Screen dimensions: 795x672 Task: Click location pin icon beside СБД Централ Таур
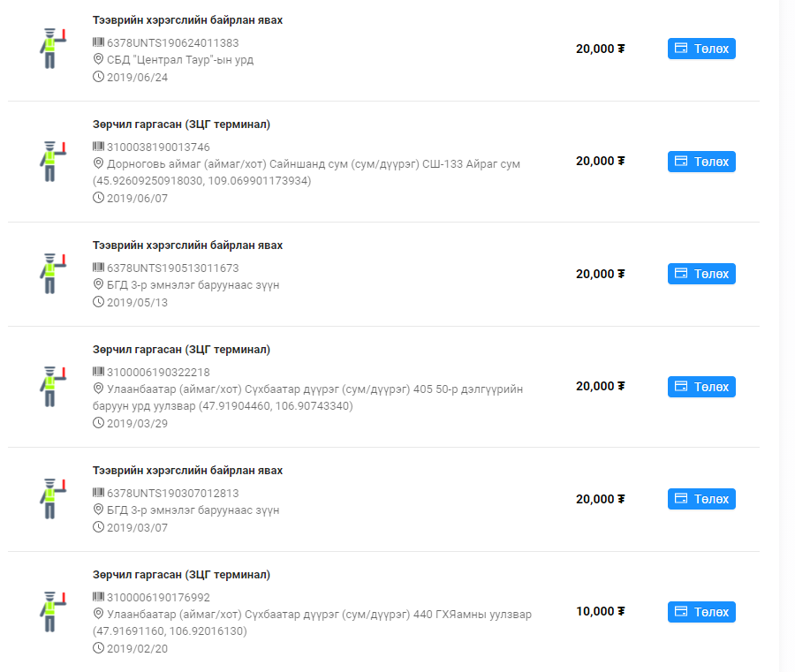point(98,60)
